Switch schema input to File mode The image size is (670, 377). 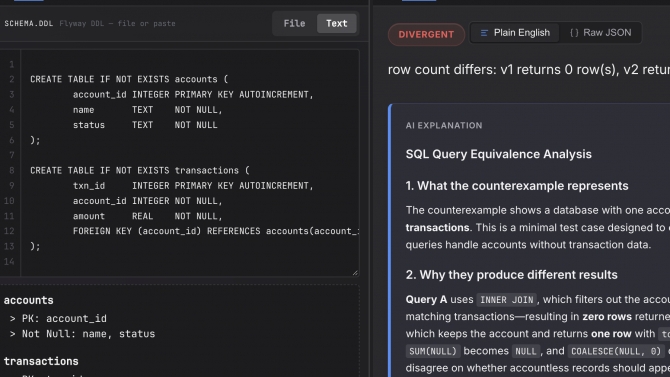pyautogui.click(x=294, y=24)
